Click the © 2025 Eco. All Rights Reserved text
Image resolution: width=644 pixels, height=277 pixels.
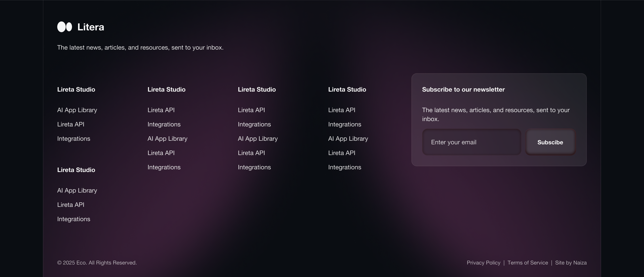pyautogui.click(x=97, y=263)
